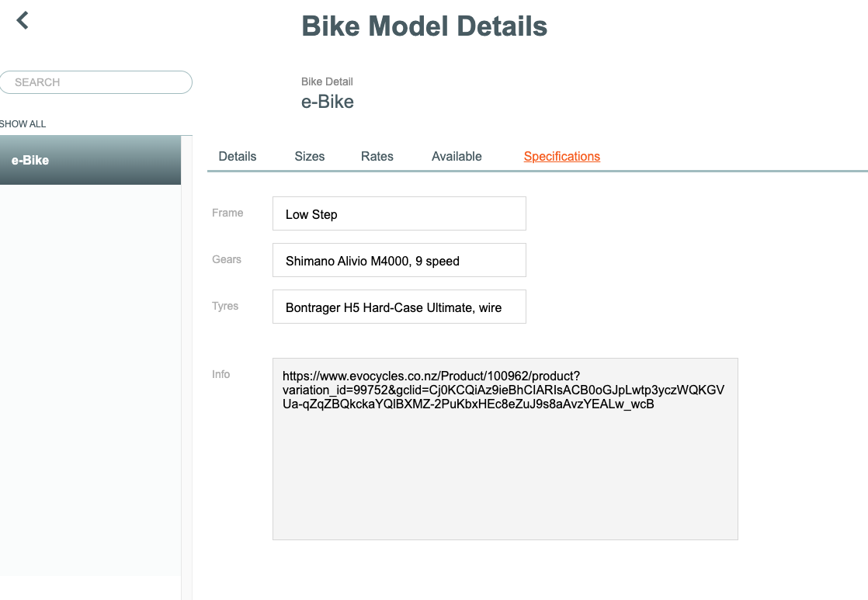Click the Bike Detail caption
Screen dimensions: 868x600
(x=327, y=82)
